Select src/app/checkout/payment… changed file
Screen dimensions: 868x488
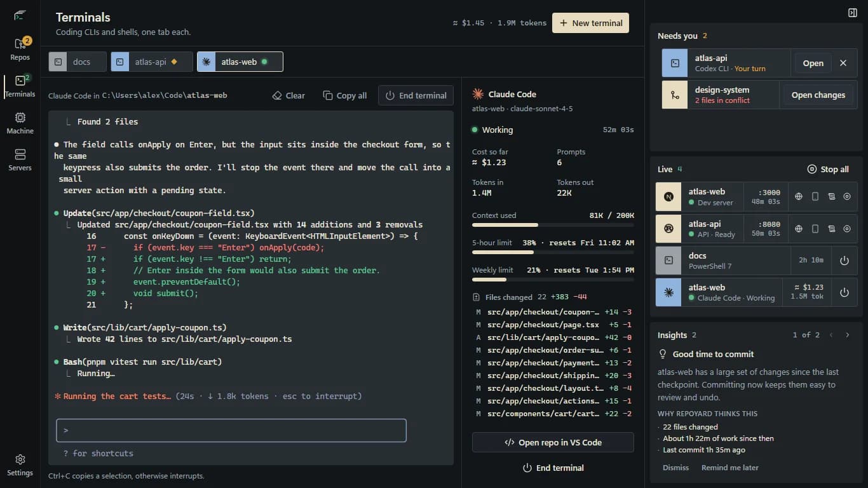coord(553,363)
